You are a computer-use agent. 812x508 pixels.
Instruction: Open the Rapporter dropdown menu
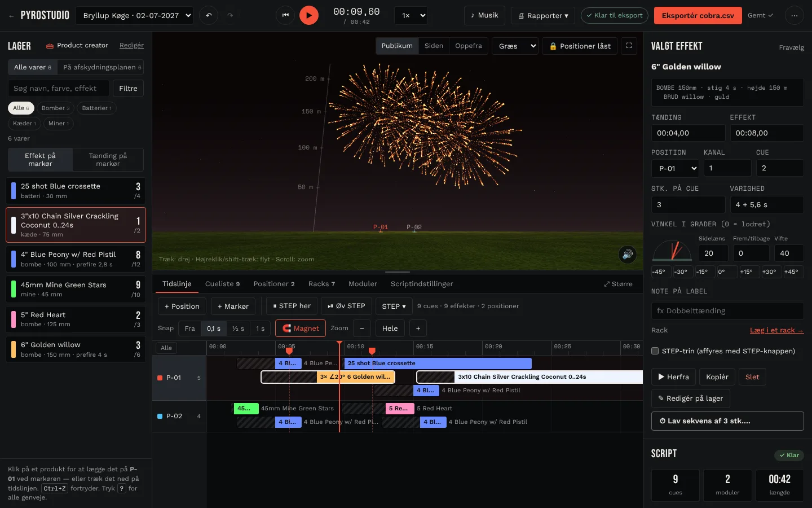pyautogui.click(x=543, y=15)
